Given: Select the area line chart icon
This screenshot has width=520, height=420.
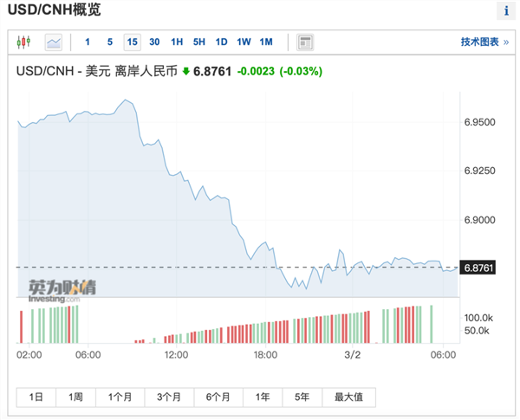Looking at the screenshot, I should coord(54,42).
